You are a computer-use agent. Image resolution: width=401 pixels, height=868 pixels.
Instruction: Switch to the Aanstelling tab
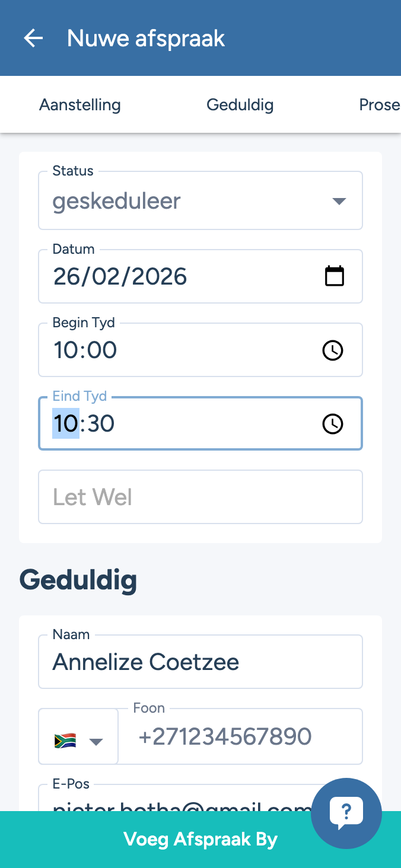pos(80,105)
